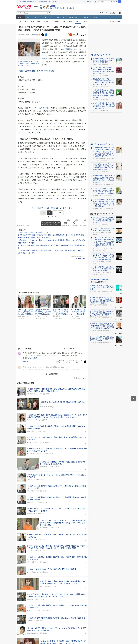This screenshot has width=138, height=644.
Task: Open related article 朝ドラヒロインはどうあるべき？
Action: click(56, 438)
